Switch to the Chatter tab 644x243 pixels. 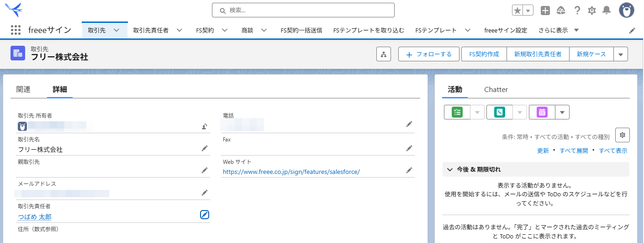496,89
